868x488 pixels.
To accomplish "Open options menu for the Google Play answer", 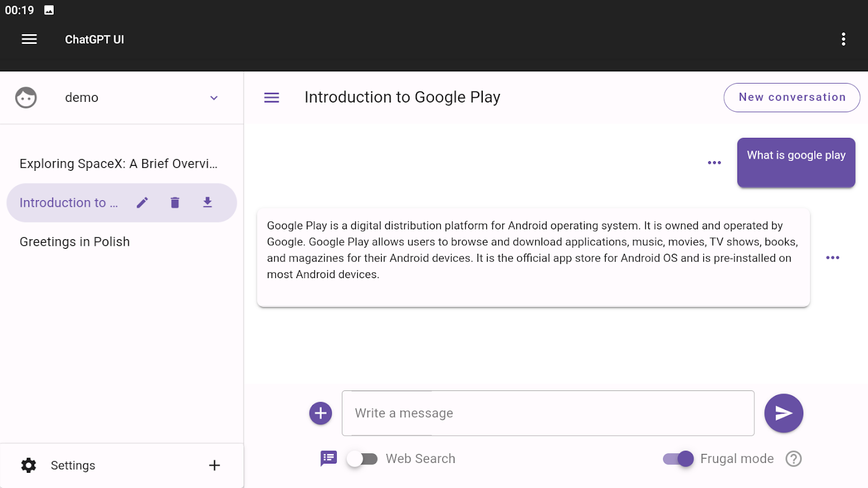I will (833, 258).
